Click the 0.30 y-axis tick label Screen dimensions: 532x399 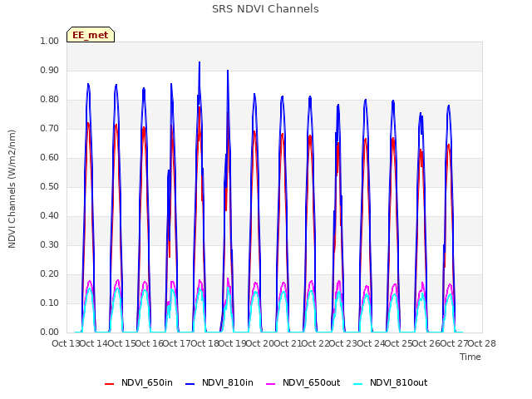point(49,244)
